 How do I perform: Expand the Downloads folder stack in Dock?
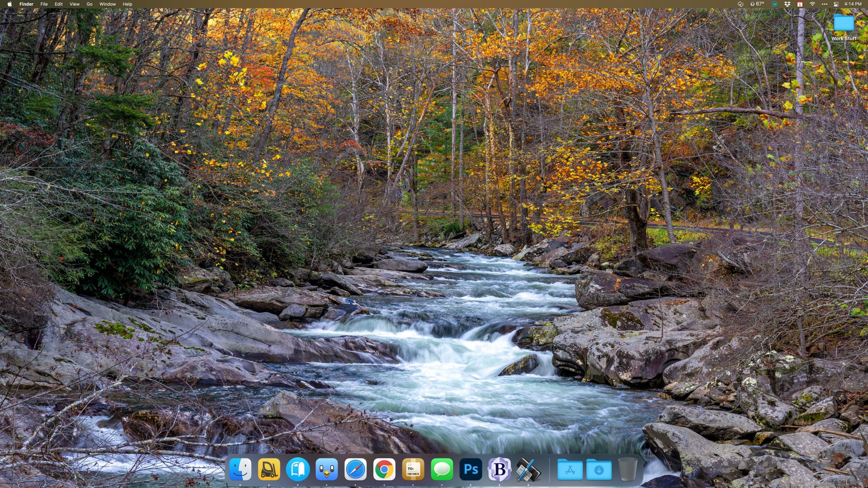599,470
